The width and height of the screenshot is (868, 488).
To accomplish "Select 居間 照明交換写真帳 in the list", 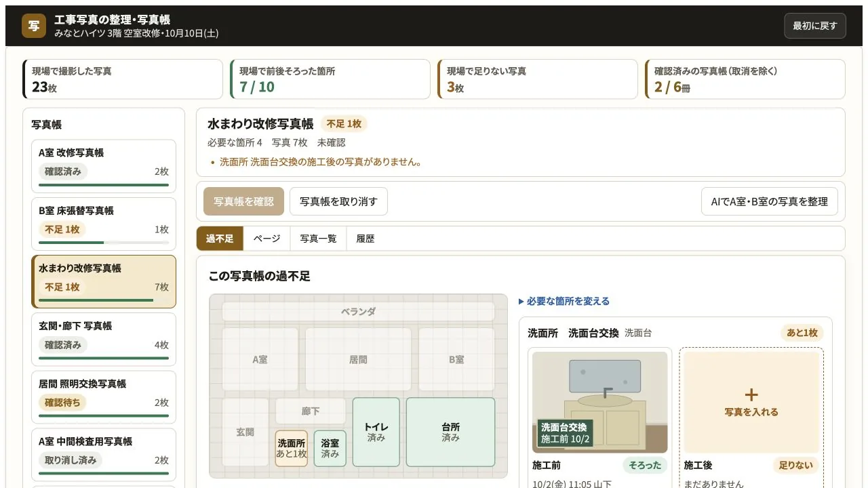I will 104,397.
